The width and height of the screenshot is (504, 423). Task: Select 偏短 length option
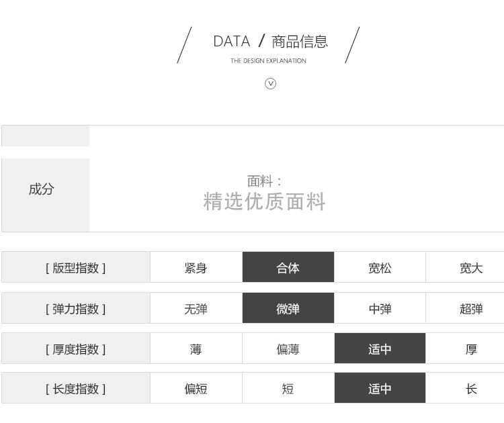[196, 389]
